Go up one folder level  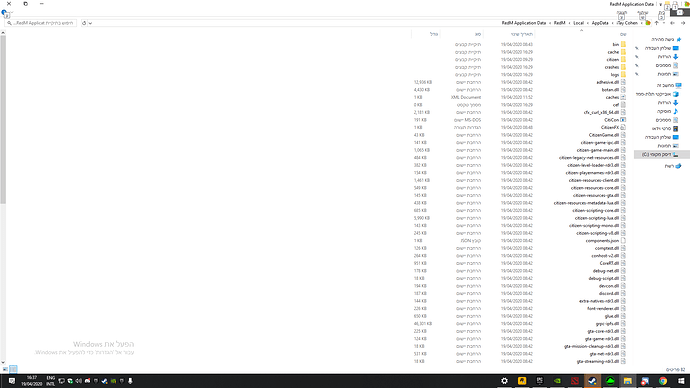656,23
